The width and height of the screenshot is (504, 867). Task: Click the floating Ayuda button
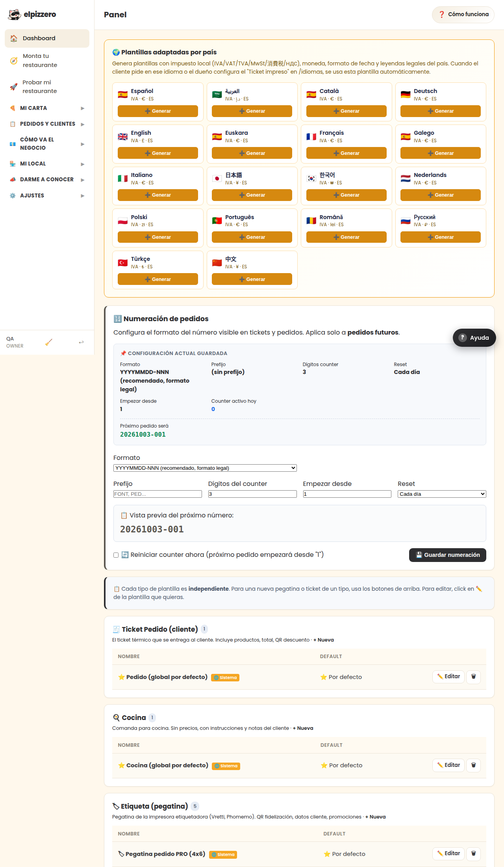click(x=474, y=338)
